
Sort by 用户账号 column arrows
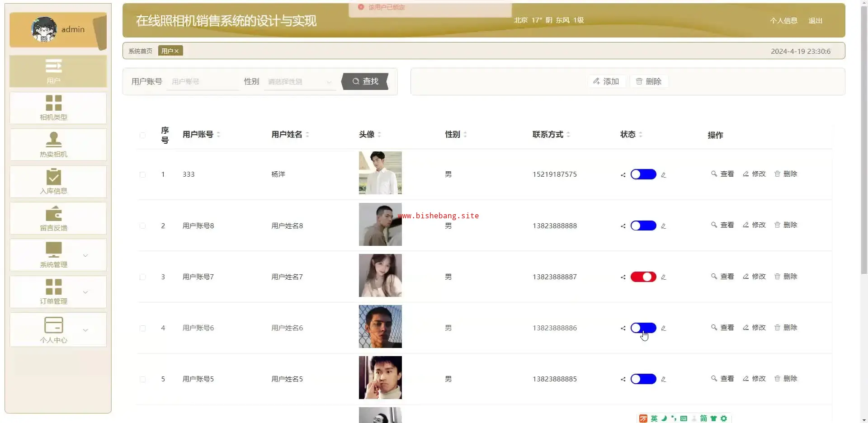pos(218,135)
